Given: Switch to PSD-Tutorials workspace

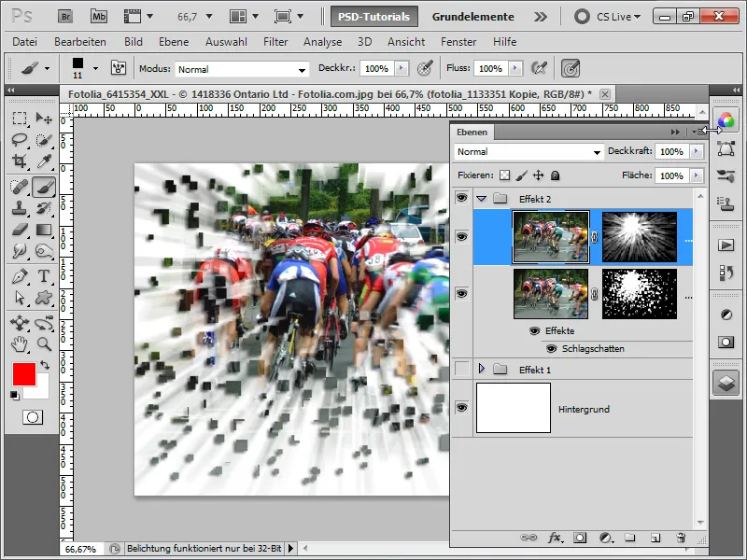Looking at the screenshot, I should (374, 17).
